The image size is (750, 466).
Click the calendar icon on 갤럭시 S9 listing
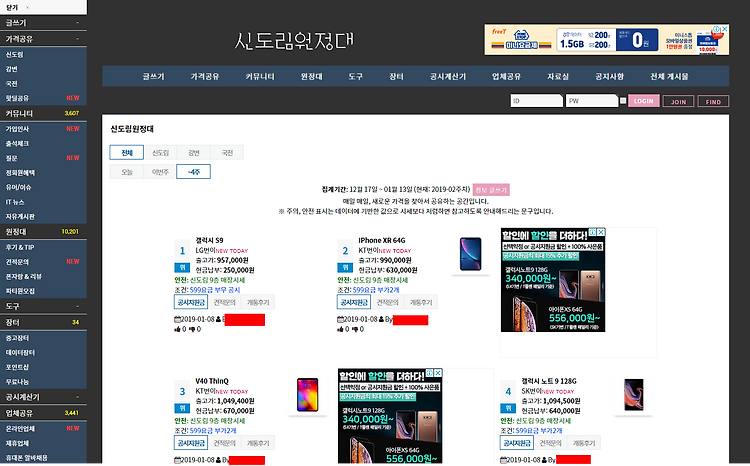point(177,319)
